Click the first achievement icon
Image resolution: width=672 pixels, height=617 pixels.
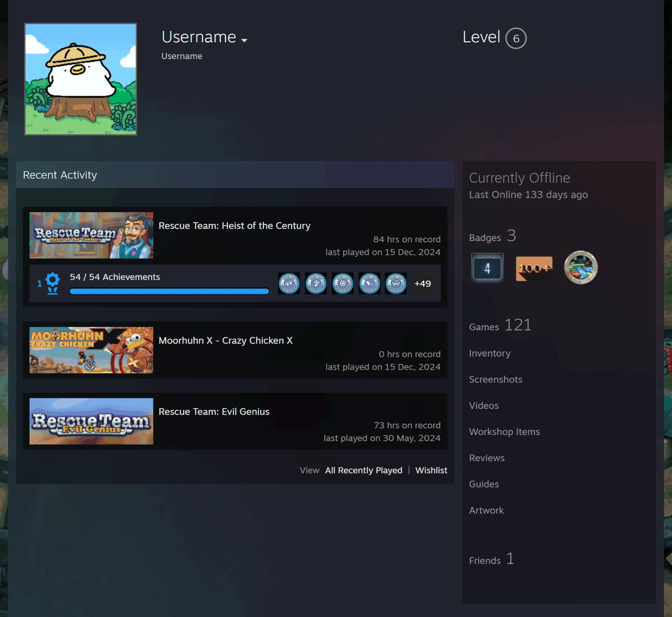(x=289, y=283)
